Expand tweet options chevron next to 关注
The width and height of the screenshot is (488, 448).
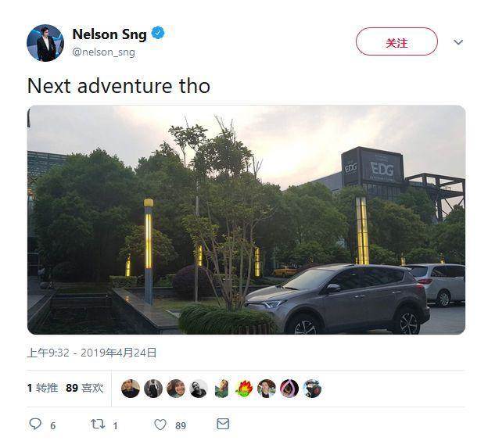click(458, 42)
